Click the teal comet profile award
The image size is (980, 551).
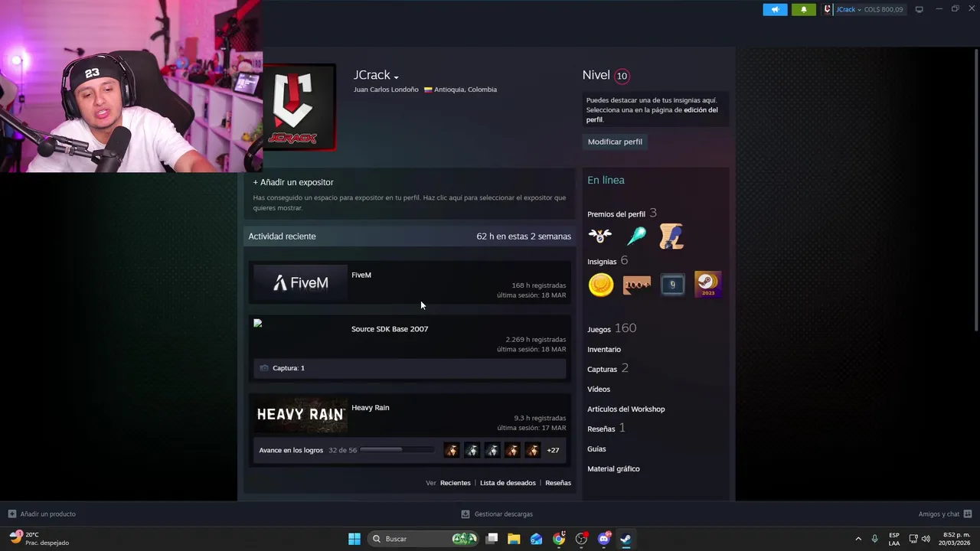click(x=636, y=236)
